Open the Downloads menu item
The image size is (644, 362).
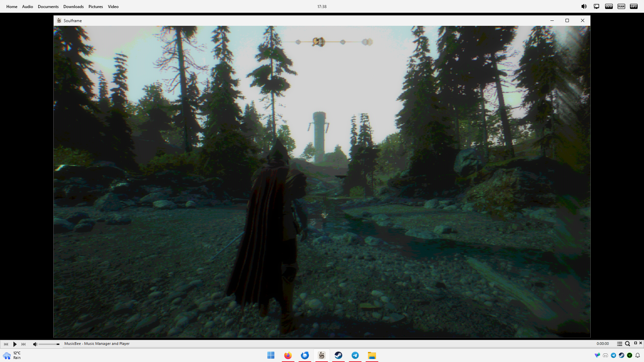tap(73, 6)
